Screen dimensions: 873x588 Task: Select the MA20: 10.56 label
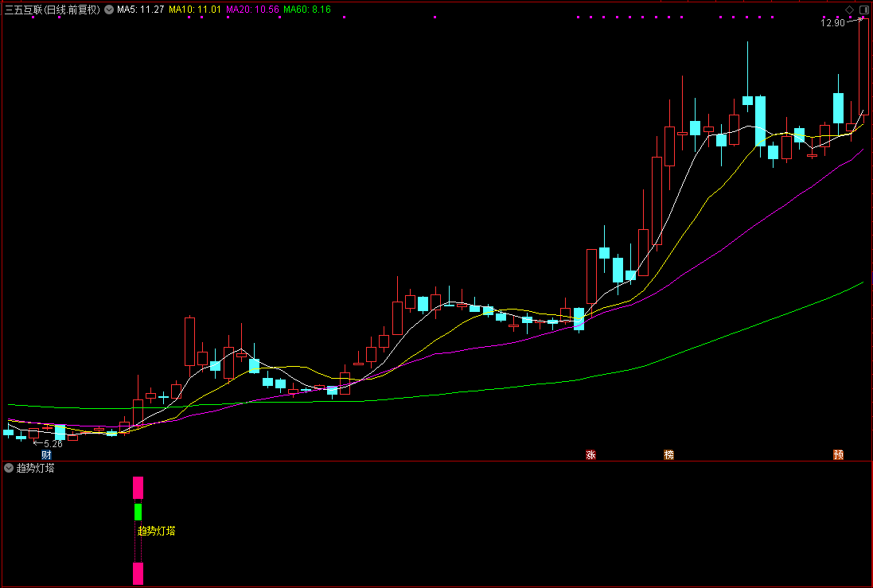[252, 10]
